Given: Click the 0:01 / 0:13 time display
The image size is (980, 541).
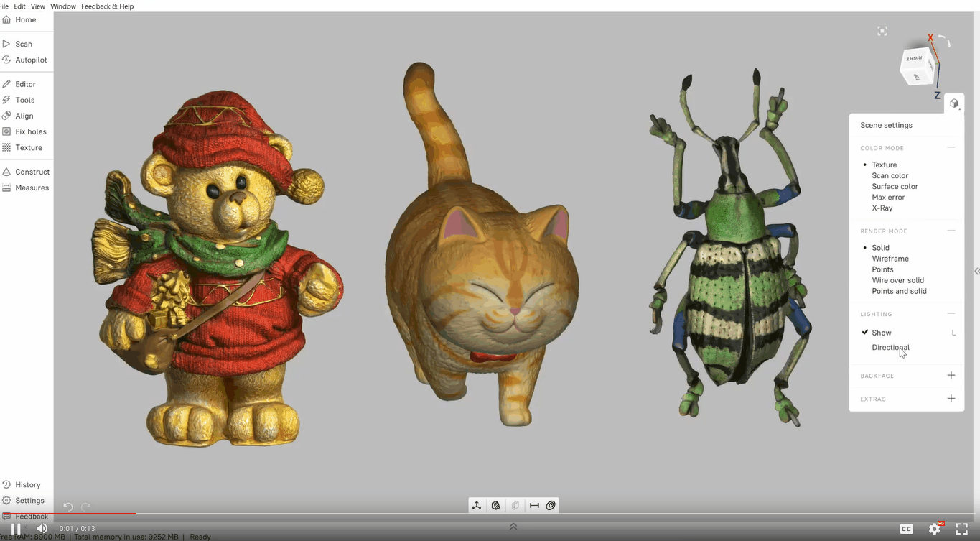Looking at the screenshot, I should coord(77,529).
